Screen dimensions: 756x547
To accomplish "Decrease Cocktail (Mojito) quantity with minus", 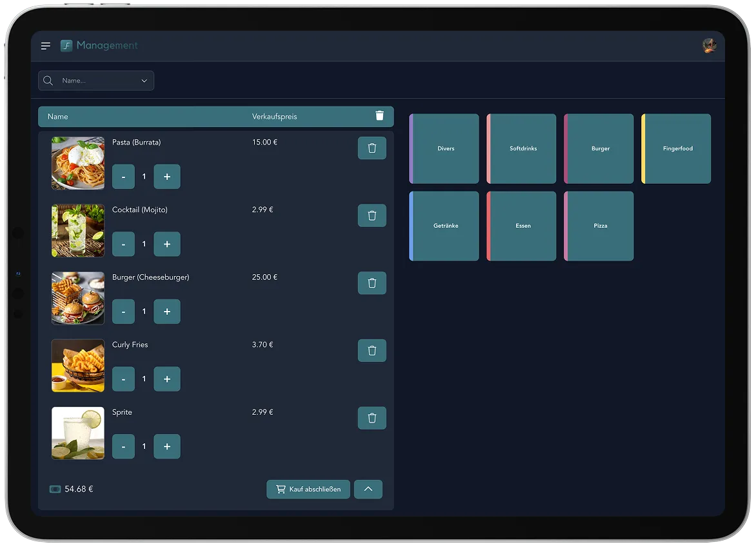I will tap(123, 244).
